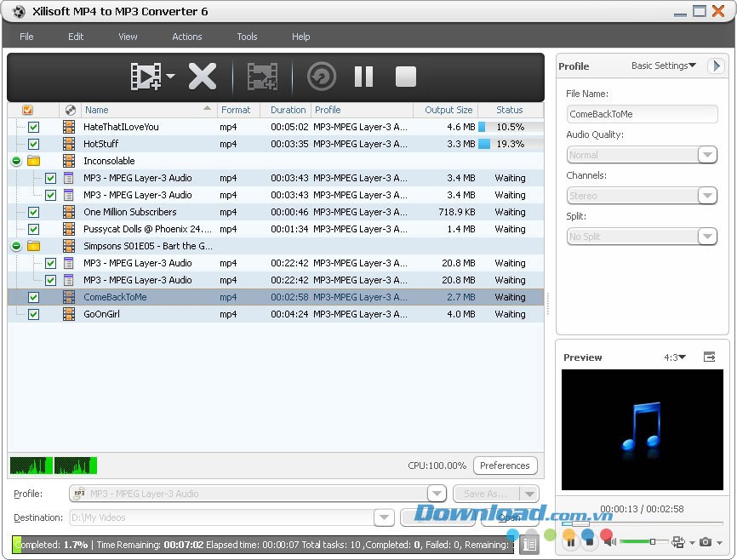737x560 pixels.
Task: Toggle the HotStuff file checkbox
Action: click(33, 144)
